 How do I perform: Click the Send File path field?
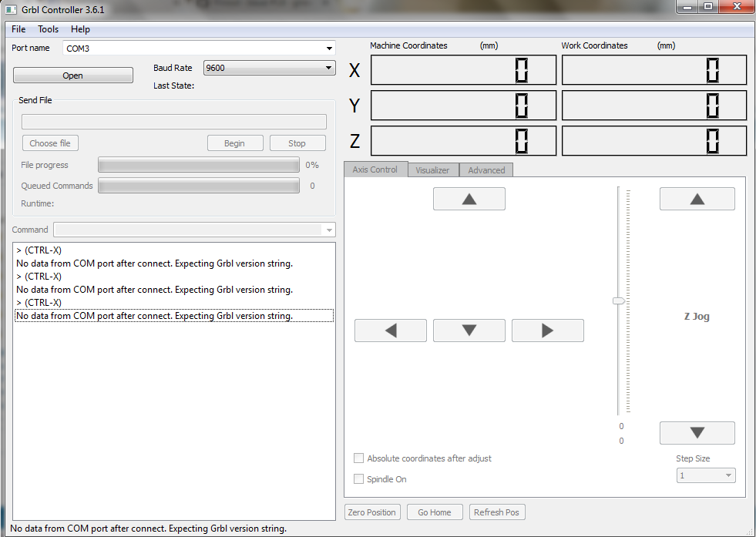pyautogui.click(x=174, y=122)
